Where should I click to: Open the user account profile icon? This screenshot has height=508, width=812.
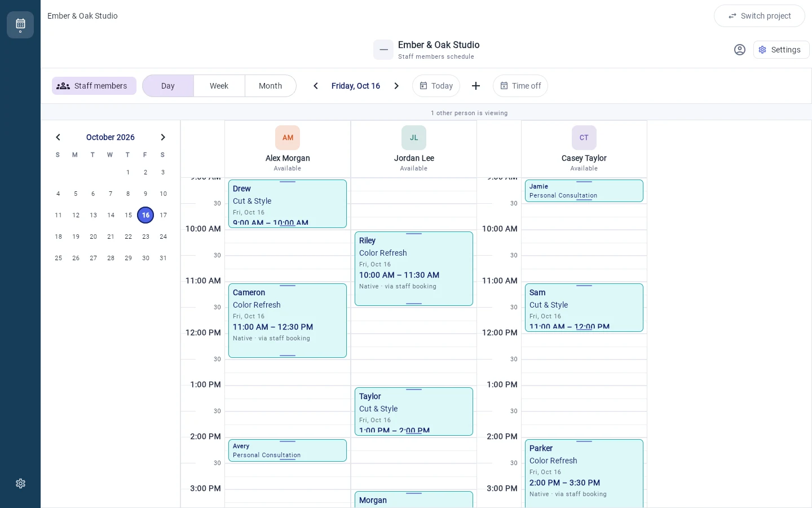coord(740,50)
